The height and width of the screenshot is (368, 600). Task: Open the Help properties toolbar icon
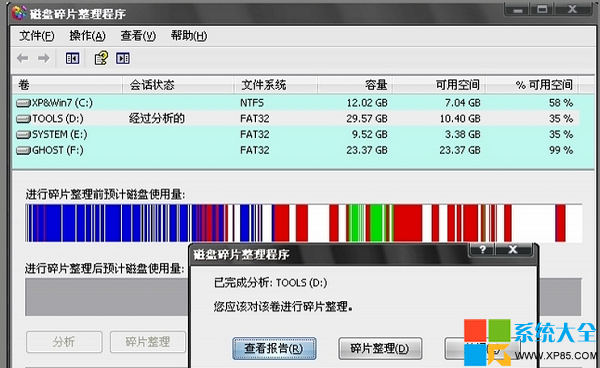(x=101, y=58)
